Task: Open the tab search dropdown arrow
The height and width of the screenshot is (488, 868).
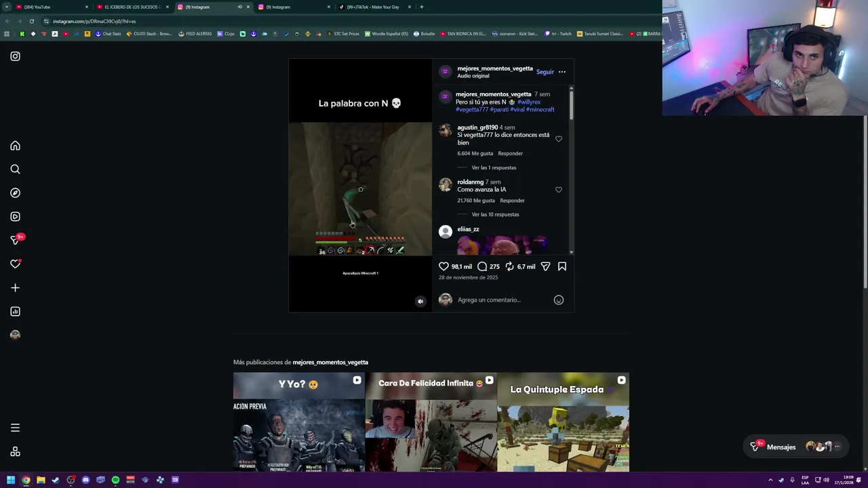Action: coord(6,7)
